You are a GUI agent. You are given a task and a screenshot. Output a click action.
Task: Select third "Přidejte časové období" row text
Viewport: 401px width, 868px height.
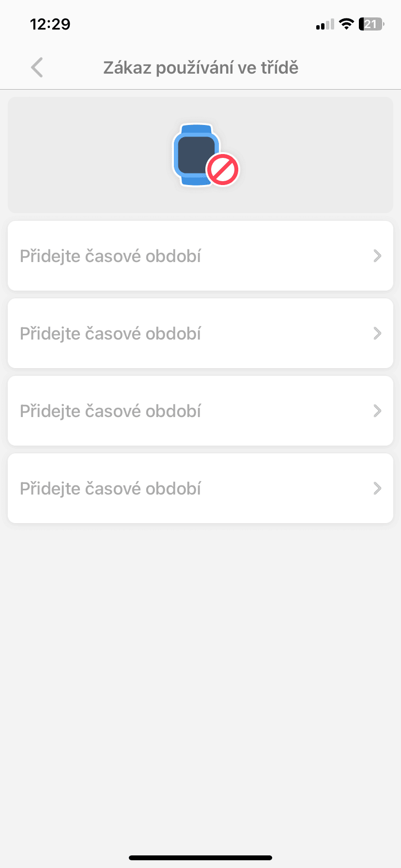pos(110,411)
